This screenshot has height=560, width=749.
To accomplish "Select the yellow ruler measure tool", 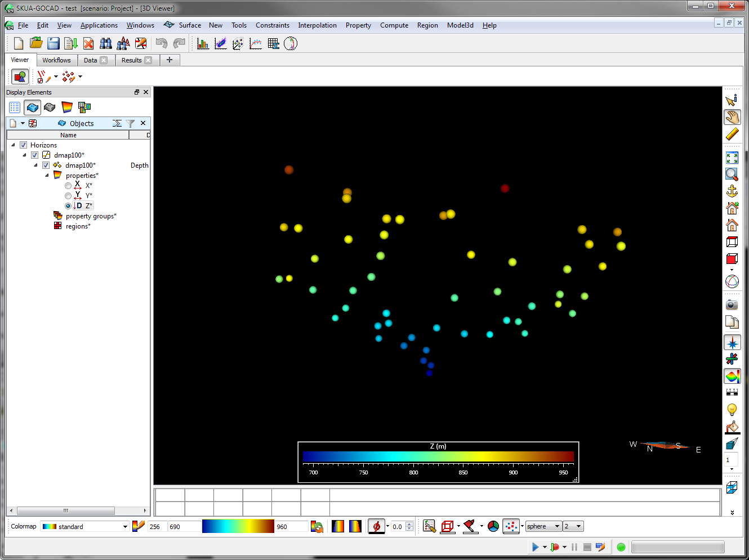I will pos(732,134).
